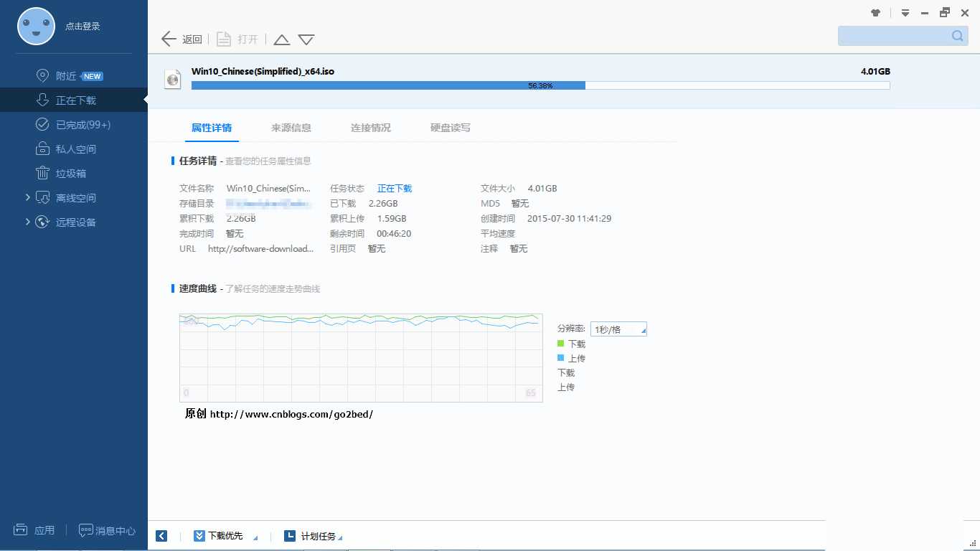
Task: Open the main menu dropdown arrow icon
Action: tap(905, 13)
